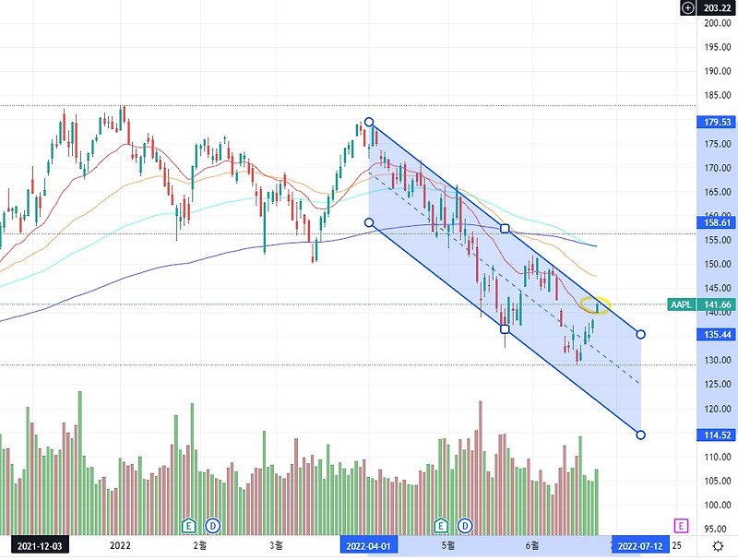Select channel left lower anchor handle at 158.61
This screenshot has height=560, width=738.
pyautogui.click(x=369, y=222)
